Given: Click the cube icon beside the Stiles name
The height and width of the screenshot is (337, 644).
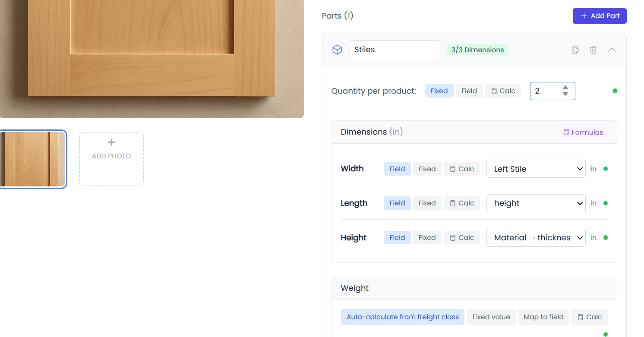Looking at the screenshot, I should pos(337,50).
